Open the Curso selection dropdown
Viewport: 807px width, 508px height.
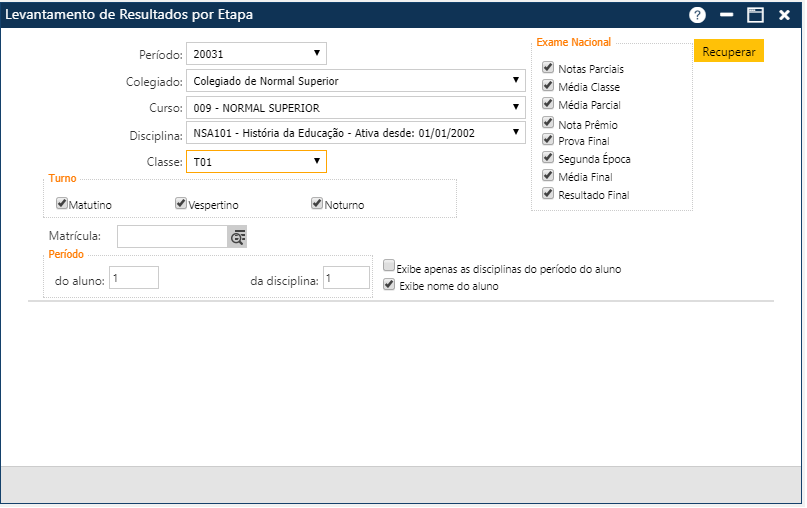tap(355, 107)
